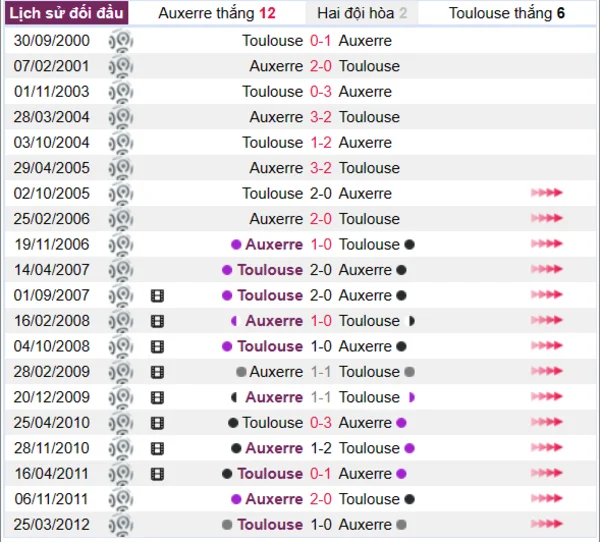
Task: Click pink arrows for 19/11/2006 match
Action: pos(546,243)
